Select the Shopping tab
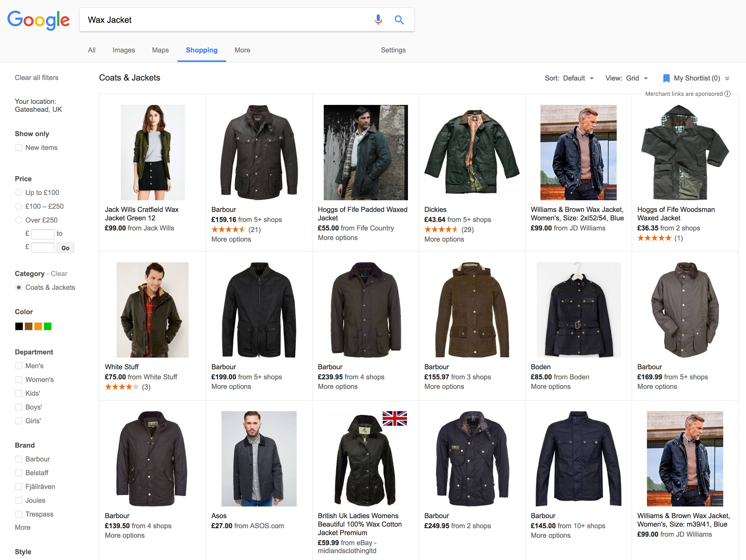 click(x=202, y=50)
